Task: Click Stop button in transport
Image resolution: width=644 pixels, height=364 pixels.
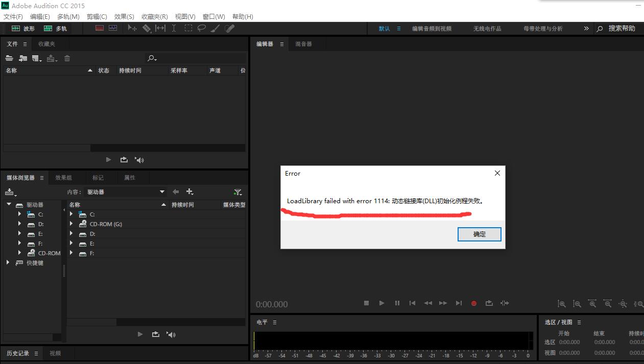Action: tap(366, 303)
